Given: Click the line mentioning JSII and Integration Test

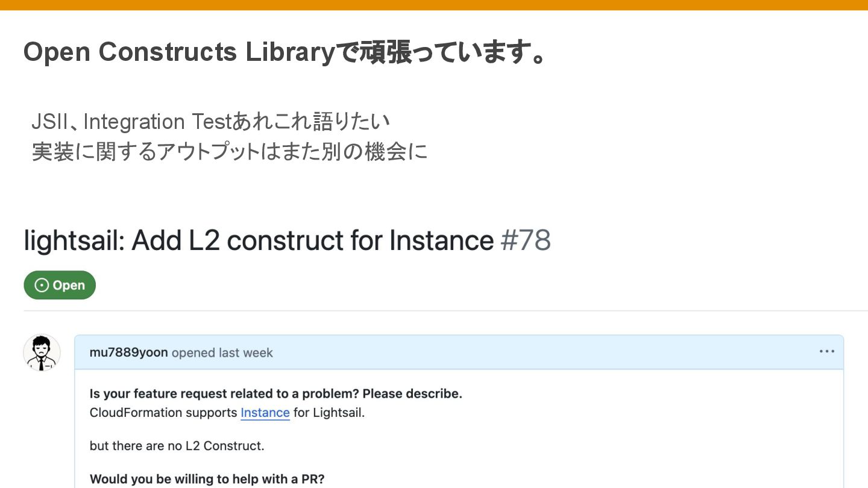Looking at the screenshot, I should (211, 122).
